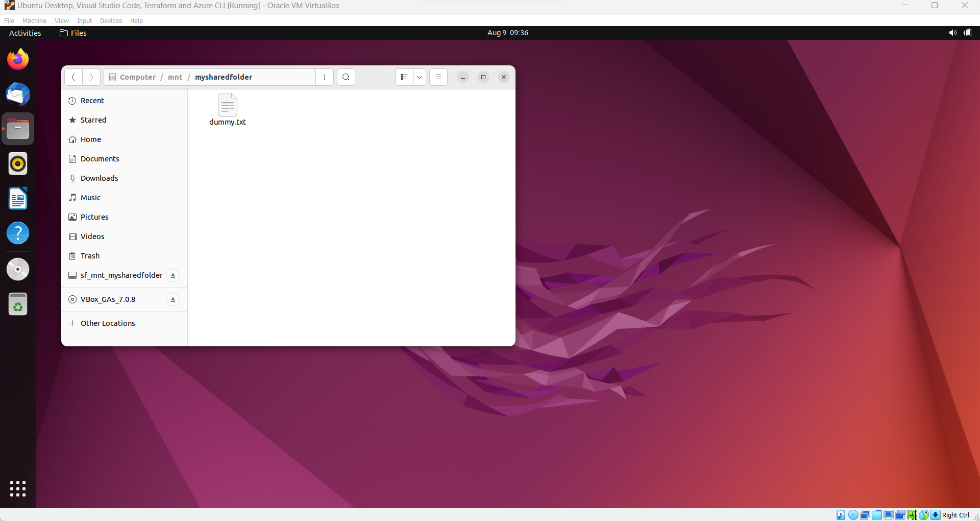The width and height of the screenshot is (980, 521).
Task: Open the path bar three-dot menu
Action: pos(325,77)
